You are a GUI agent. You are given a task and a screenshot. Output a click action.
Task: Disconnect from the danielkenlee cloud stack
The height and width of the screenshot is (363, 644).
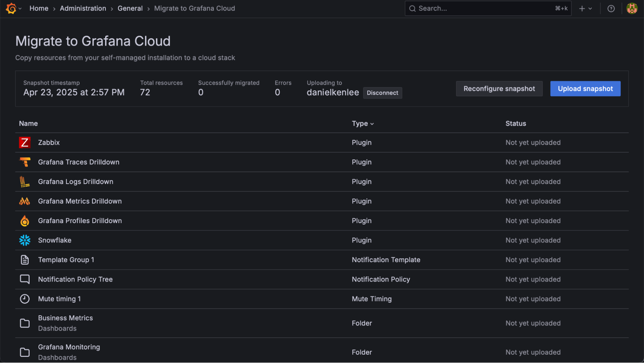[382, 93]
